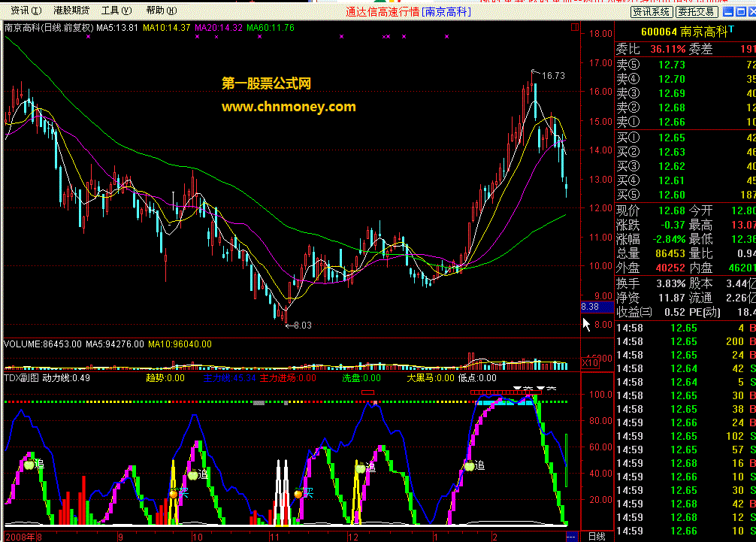The image size is (756, 542).
Task: Select the 买① 12.65 bid row
Action: 685,138
